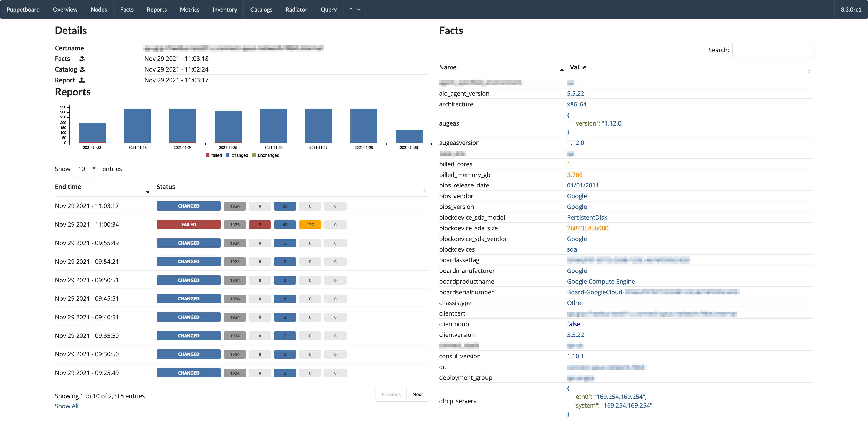Click the Value column sort icon

pos(809,71)
